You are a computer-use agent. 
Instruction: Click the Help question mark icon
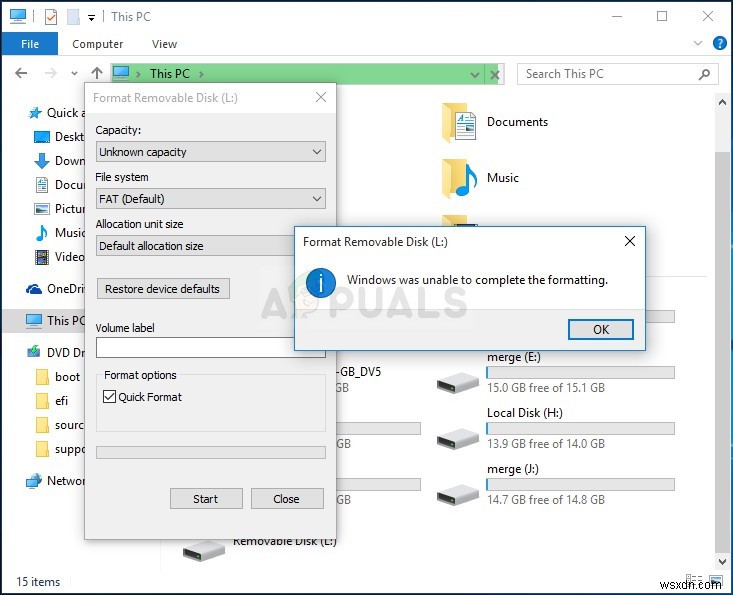(719, 43)
